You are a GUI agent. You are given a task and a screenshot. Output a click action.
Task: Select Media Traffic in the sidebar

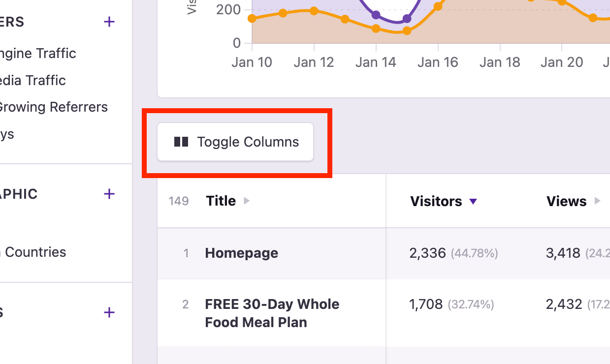[x=32, y=80]
